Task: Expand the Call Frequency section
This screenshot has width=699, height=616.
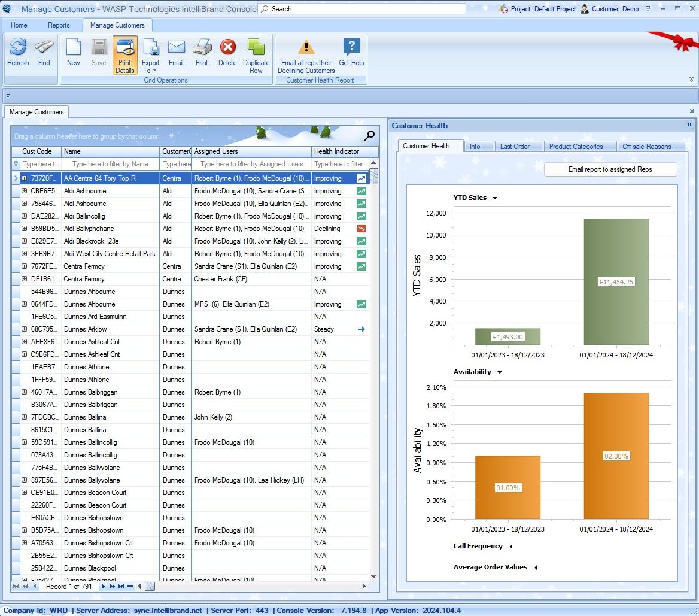Action: coord(510,546)
